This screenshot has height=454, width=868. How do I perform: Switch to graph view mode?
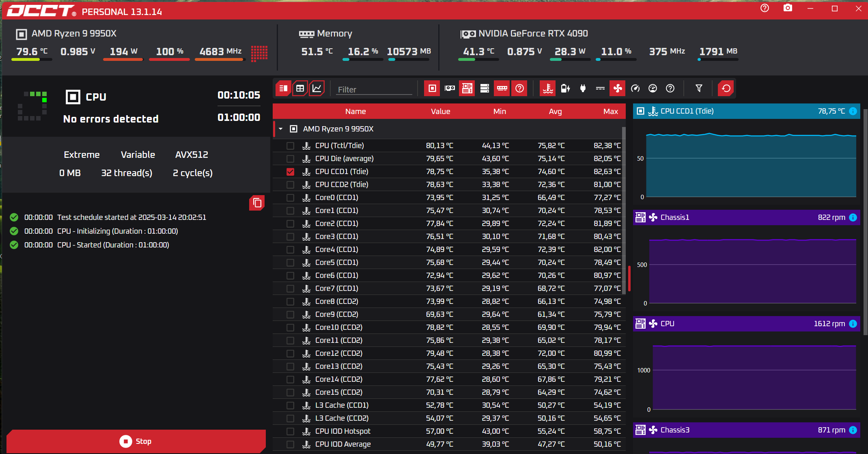[317, 88]
